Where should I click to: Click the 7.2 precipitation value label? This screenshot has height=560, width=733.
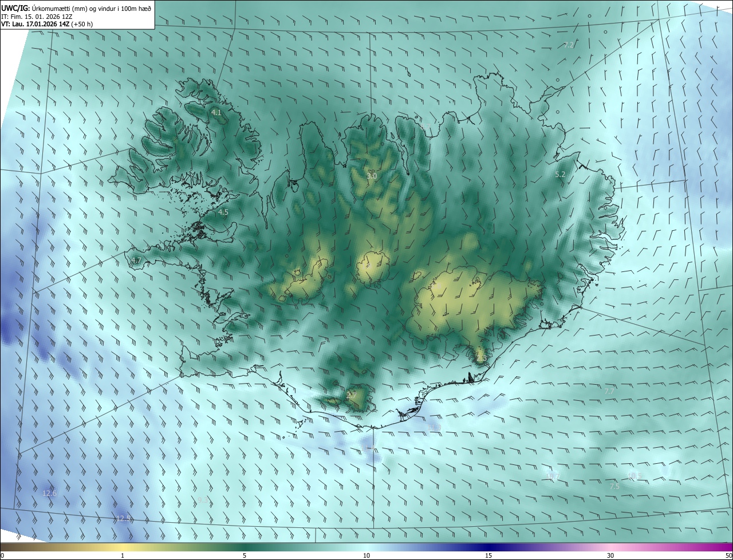click(x=569, y=45)
